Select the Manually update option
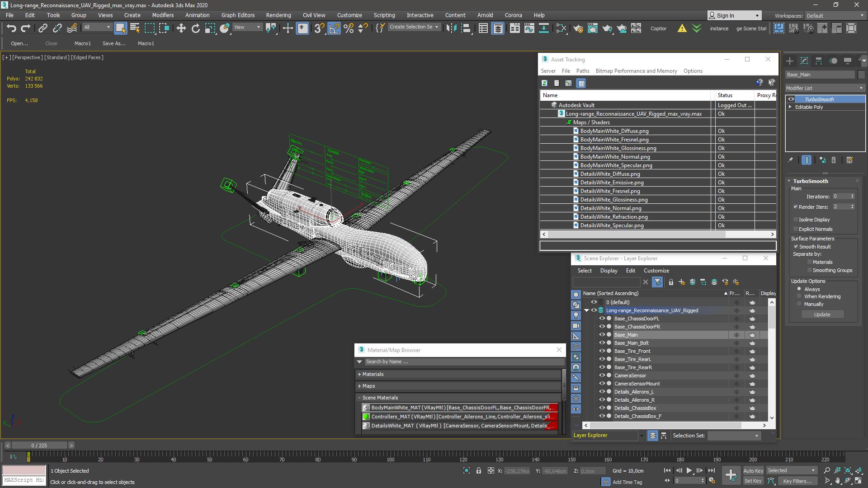Viewport: 868px width, 488px height. tap(799, 304)
